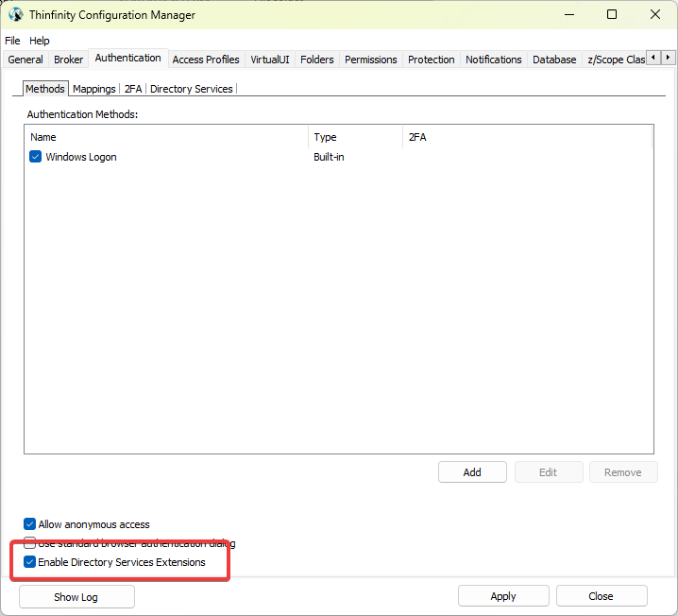The image size is (678, 616).
Task: Click the Edit button
Action: pos(549,472)
